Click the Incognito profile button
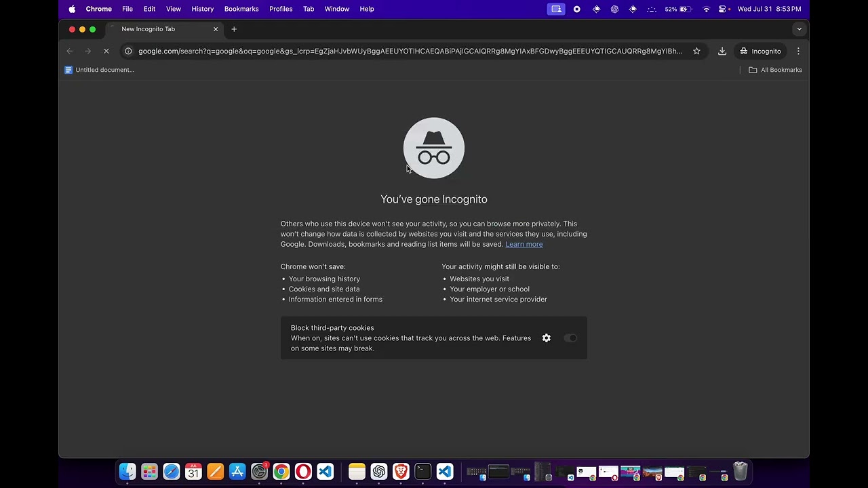This screenshot has height=488, width=868. 761,51
